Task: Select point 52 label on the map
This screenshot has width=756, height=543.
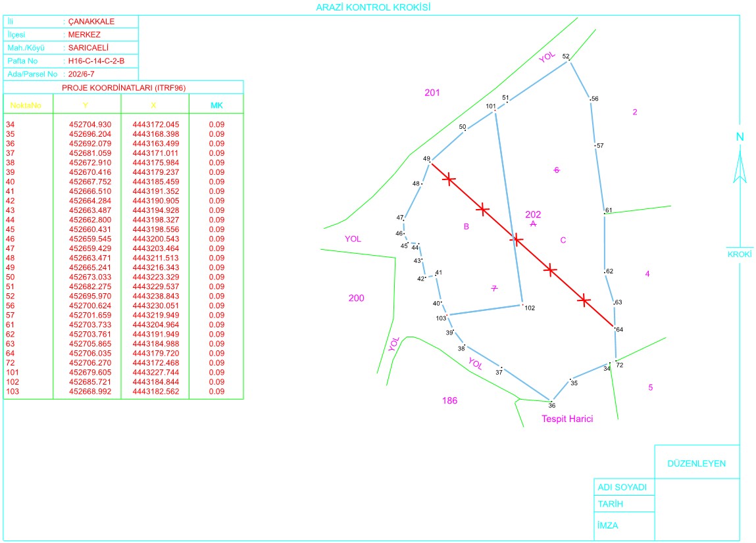Action: tap(565, 57)
